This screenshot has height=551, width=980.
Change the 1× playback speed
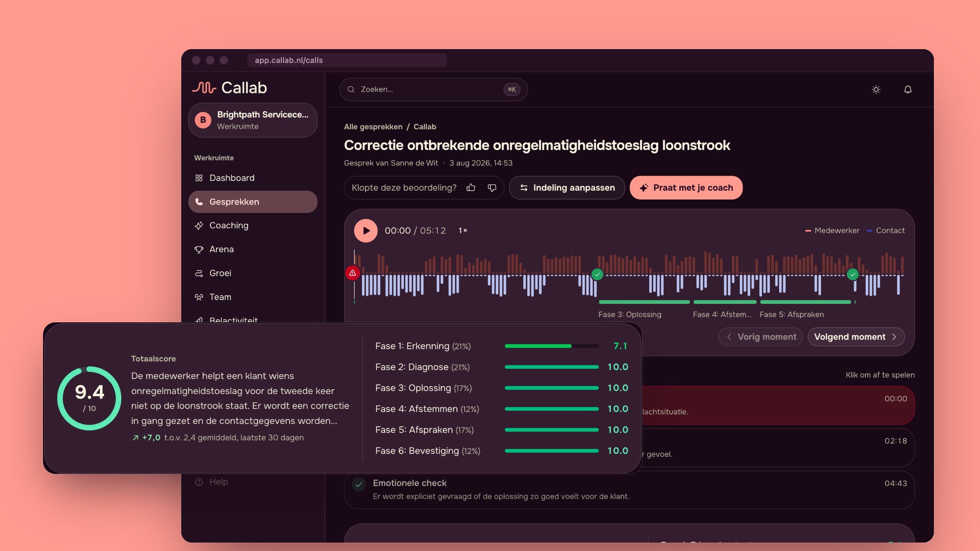pyautogui.click(x=463, y=231)
